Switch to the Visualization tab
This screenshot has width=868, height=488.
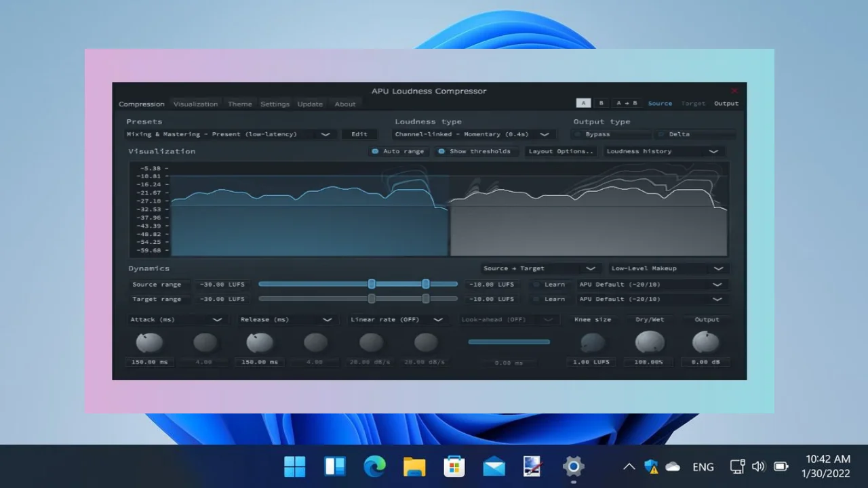pos(196,104)
